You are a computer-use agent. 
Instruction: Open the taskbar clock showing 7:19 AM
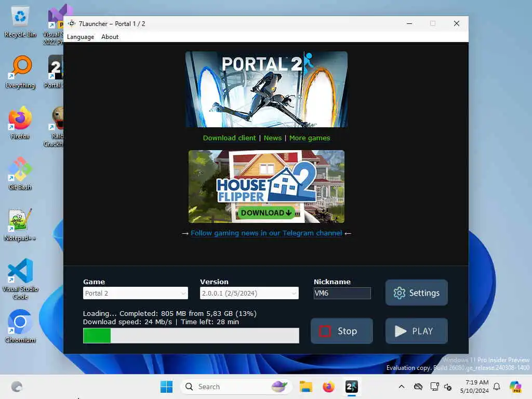click(x=474, y=387)
